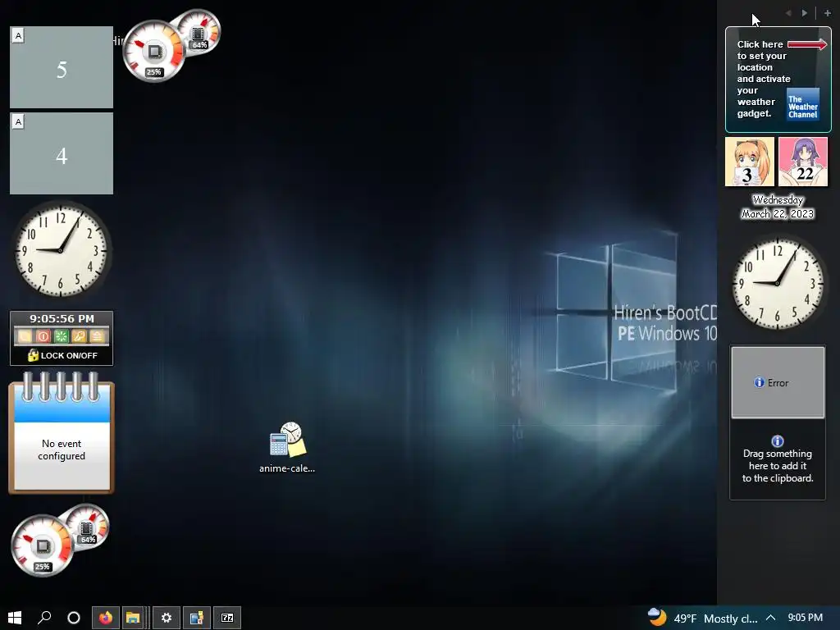This screenshot has width=840, height=630.
Task: Click 'Click here to set your location' weather text
Action: [x=762, y=79]
